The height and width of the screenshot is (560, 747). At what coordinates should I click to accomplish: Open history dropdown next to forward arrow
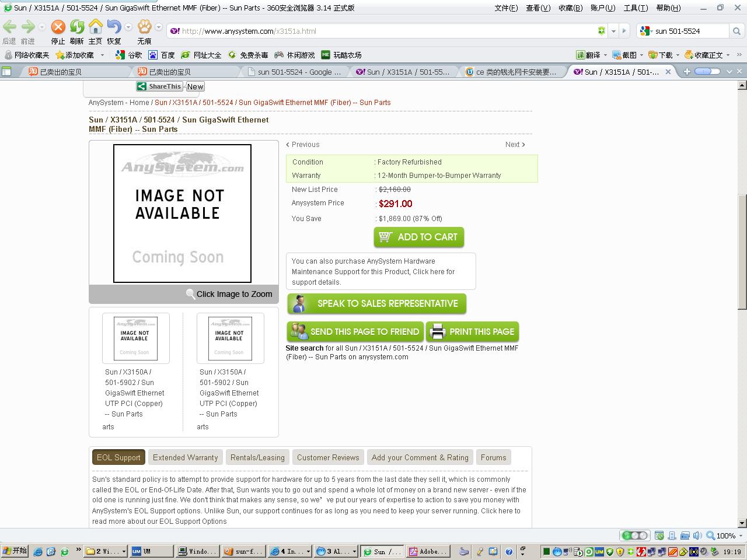point(41,27)
